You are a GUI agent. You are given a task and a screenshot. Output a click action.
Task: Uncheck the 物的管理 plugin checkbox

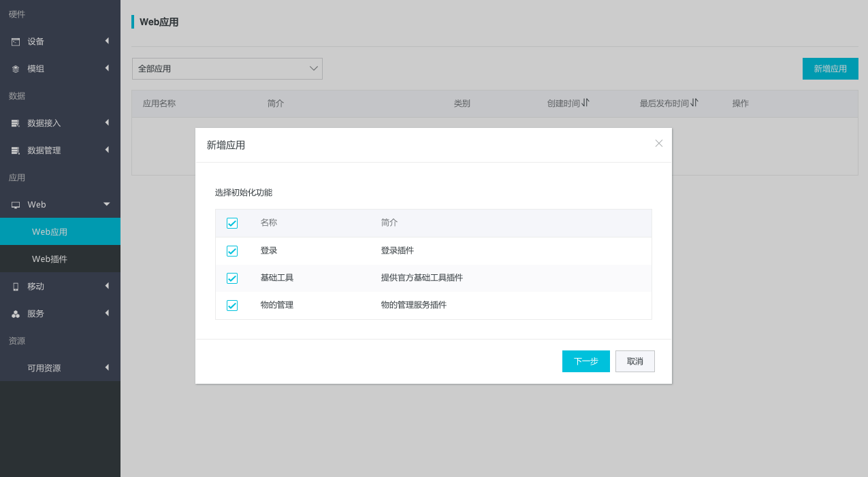click(232, 306)
